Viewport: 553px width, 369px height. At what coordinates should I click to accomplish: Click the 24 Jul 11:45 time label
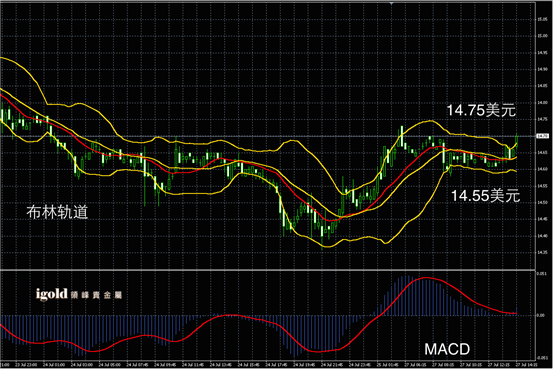point(193,364)
